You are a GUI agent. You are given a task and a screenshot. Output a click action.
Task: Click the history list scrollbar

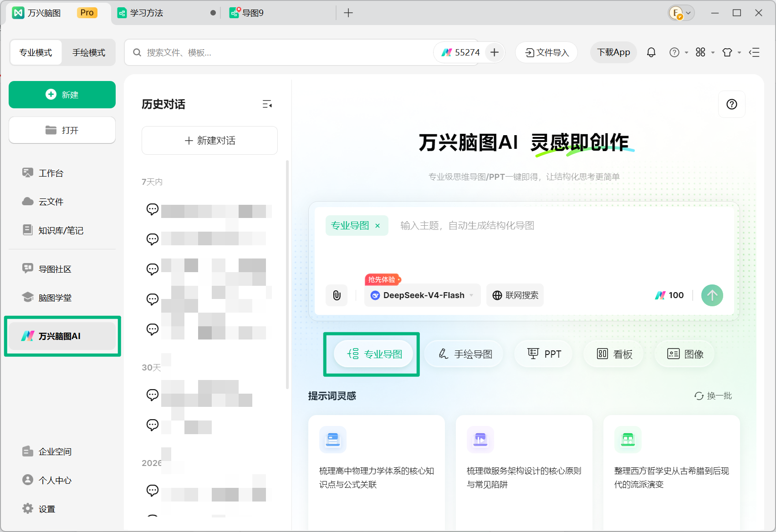tap(287, 274)
